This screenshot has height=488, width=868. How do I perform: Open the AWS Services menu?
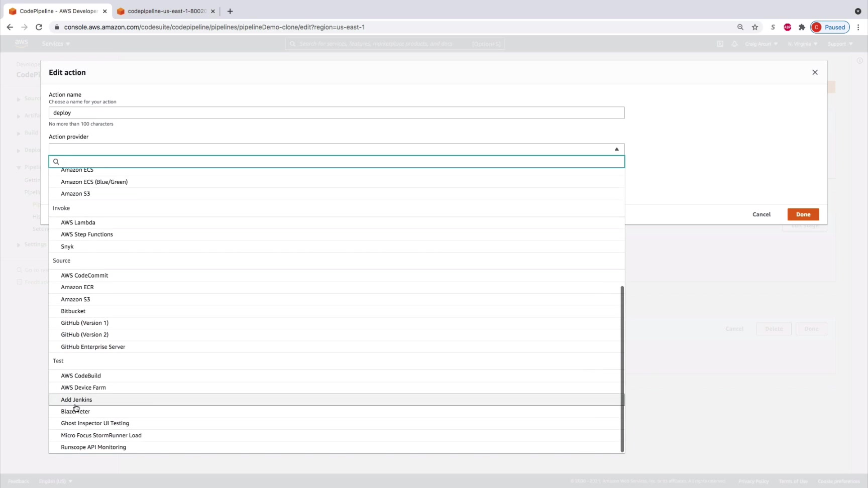pyautogui.click(x=56, y=44)
